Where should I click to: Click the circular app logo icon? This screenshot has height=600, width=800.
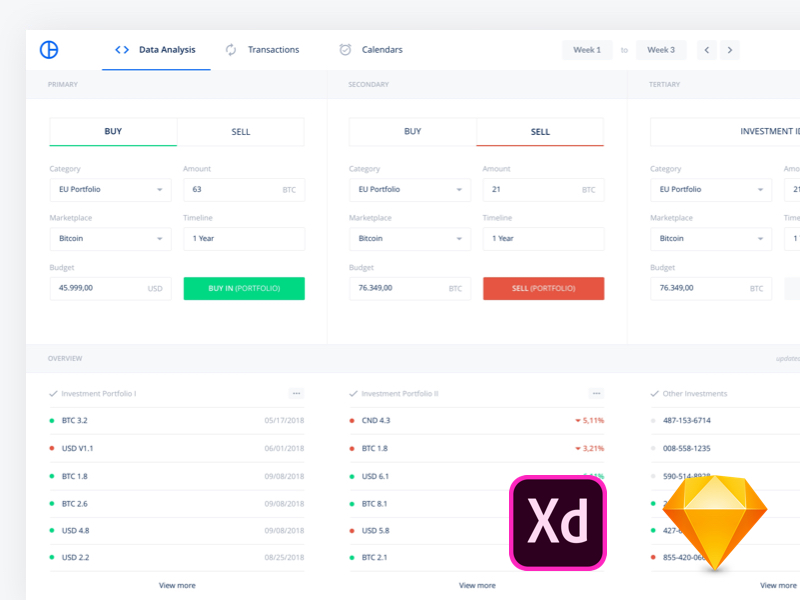click(49, 50)
